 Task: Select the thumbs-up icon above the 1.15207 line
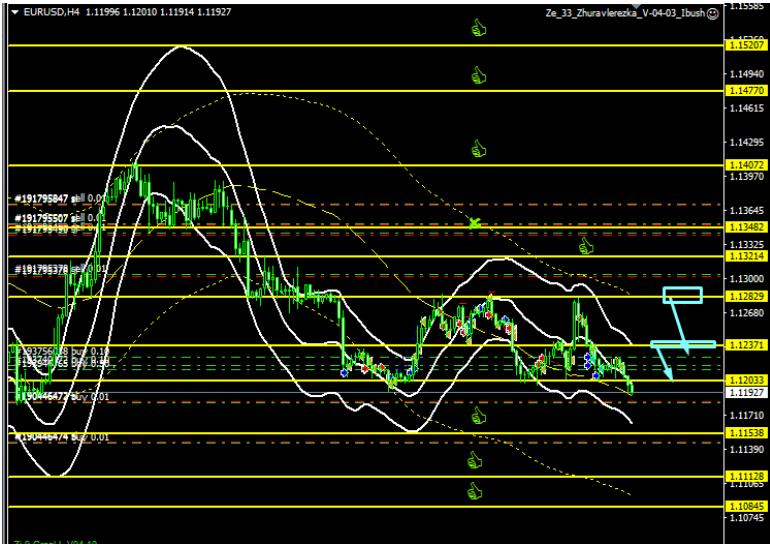[479, 28]
